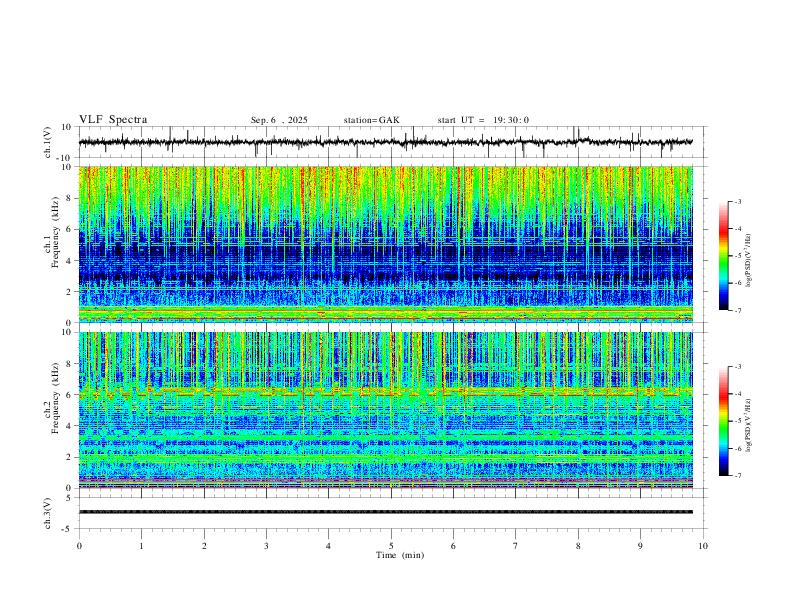Click the ch.3 thick black waveform band
This screenshot has width=792, height=612.
[386, 512]
